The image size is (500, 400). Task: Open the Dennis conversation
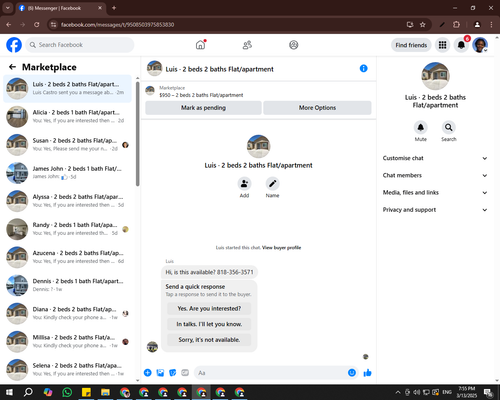[x=67, y=285]
